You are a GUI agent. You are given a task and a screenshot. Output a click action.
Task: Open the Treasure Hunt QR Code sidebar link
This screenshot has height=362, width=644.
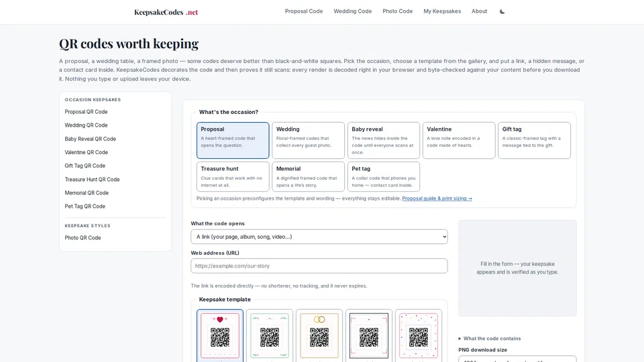(x=92, y=180)
